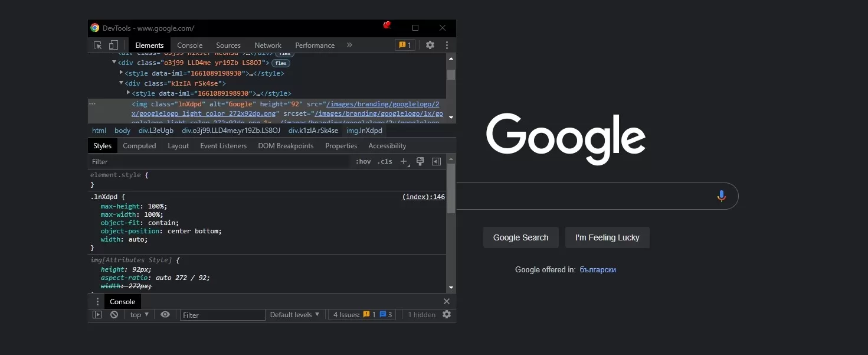Click the '4 Issues' summary button

pyautogui.click(x=363, y=315)
